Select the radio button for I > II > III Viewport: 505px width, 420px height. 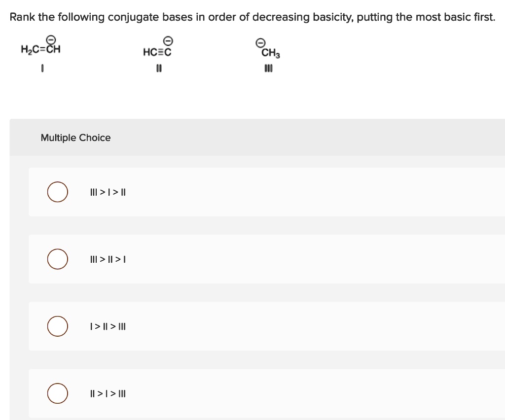[58, 326]
